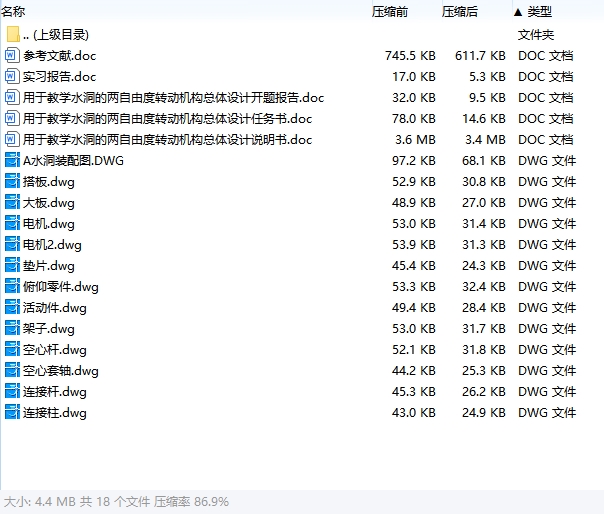Click the DWG icon for 电机.dwg
The image size is (604, 514).
12,223
